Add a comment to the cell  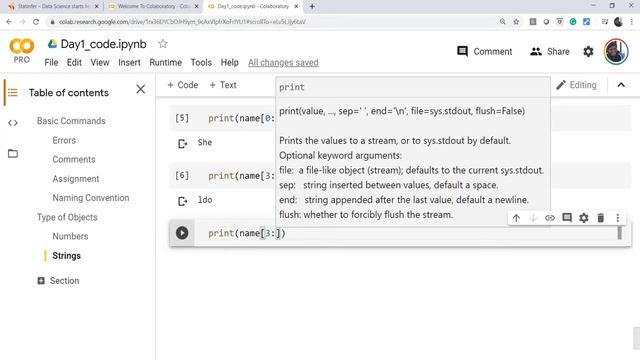pos(567,218)
